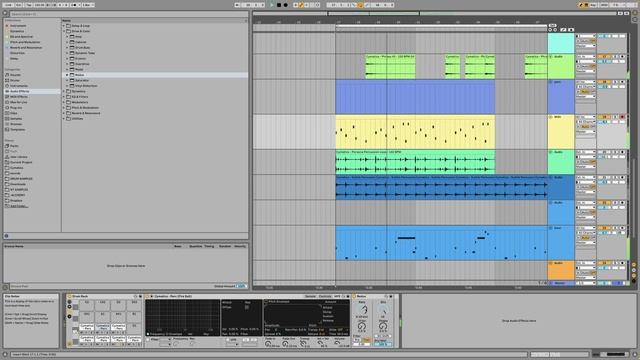Viewport: 640px width, 360px height.
Task: Toggle the green Audio track activator
Action: [x=604, y=57]
